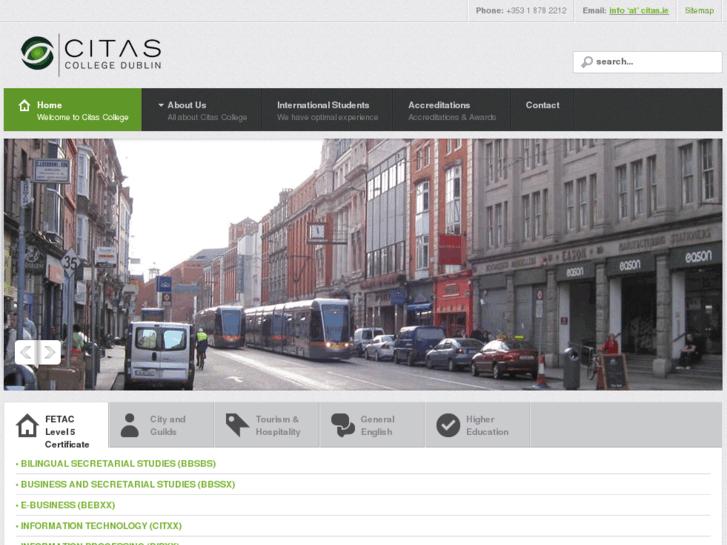Click the phone number +353 1 878 2212

(x=536, y=11)
